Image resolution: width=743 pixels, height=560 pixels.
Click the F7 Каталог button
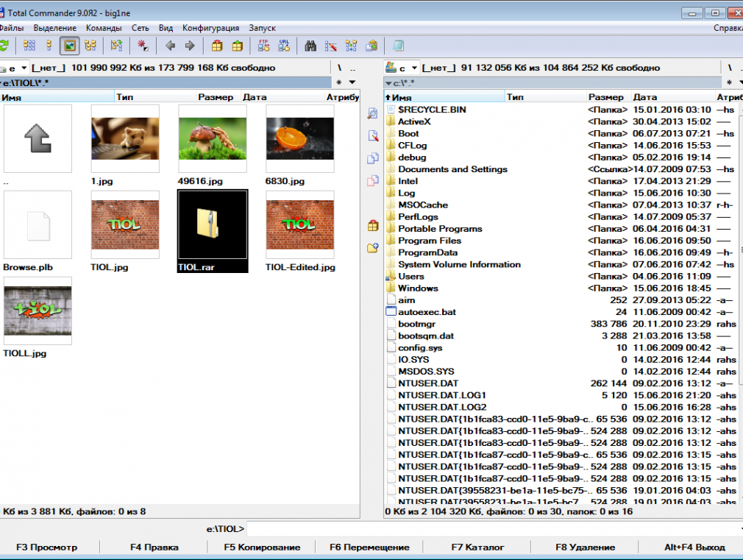477,547
